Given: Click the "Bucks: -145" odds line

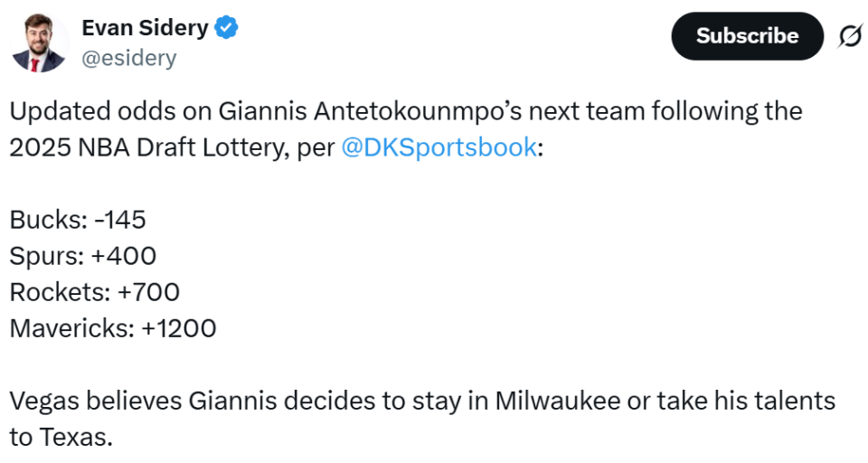Looking at the screenshot, I should [78, 220].
